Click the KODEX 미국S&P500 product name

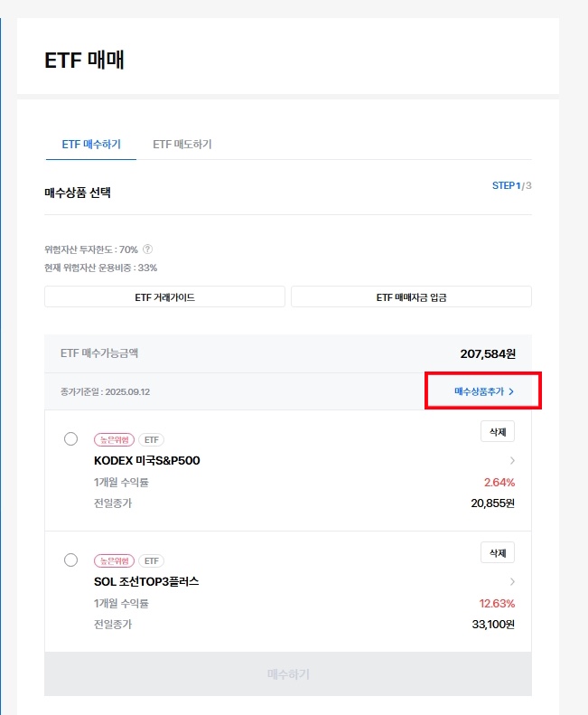(146, 460)
